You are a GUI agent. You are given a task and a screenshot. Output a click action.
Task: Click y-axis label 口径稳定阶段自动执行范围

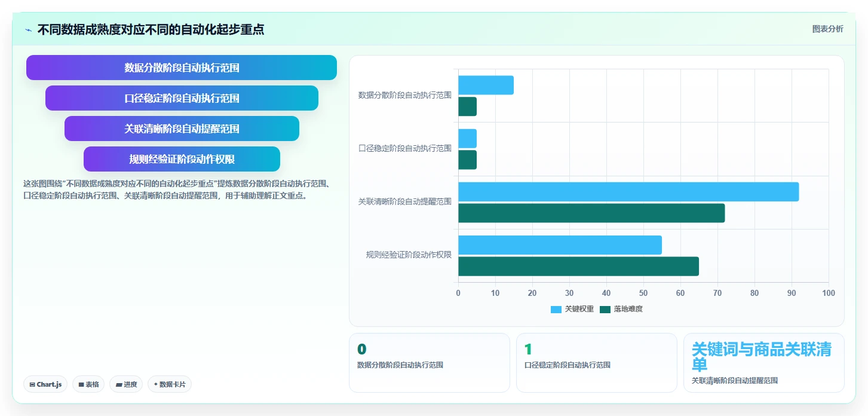[404, 148]
